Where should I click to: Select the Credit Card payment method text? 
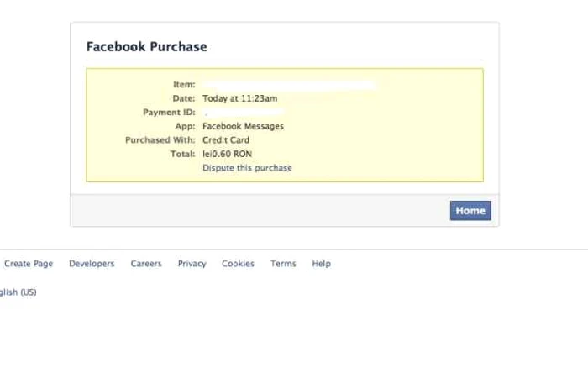(x=226, y=140)
